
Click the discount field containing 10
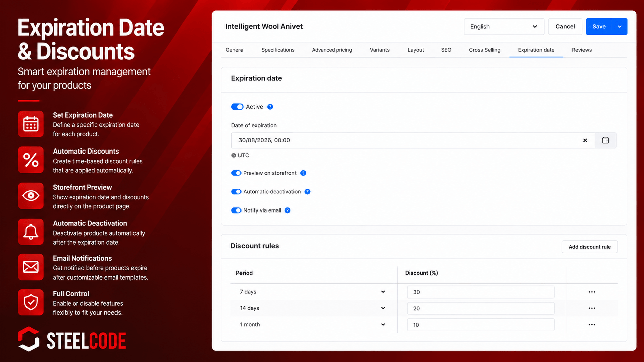(x=481, y=325)
